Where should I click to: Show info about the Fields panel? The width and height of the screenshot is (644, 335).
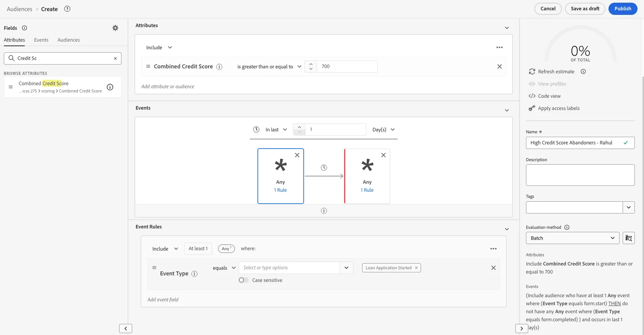(24, 28)
